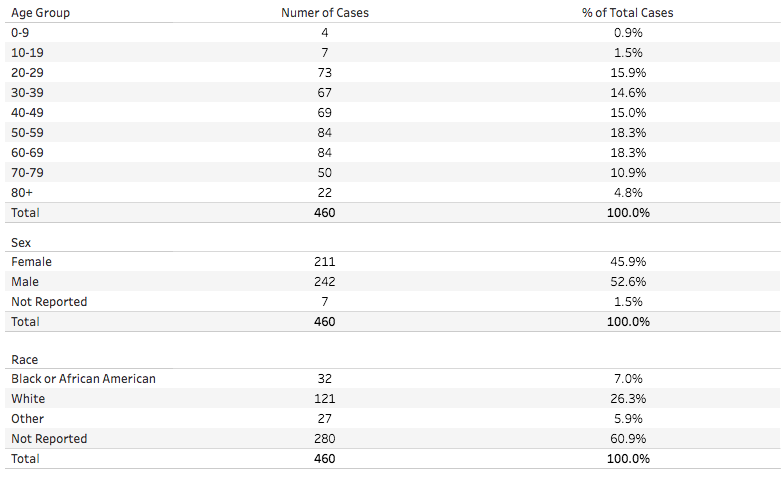Viewport: 783px width, 480px height.
Task: Click Not Reported race count 280
Action: [325, 439]
